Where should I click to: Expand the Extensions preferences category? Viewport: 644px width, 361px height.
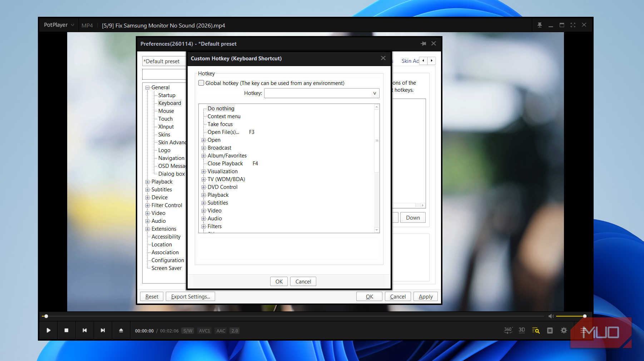[147, 229]
